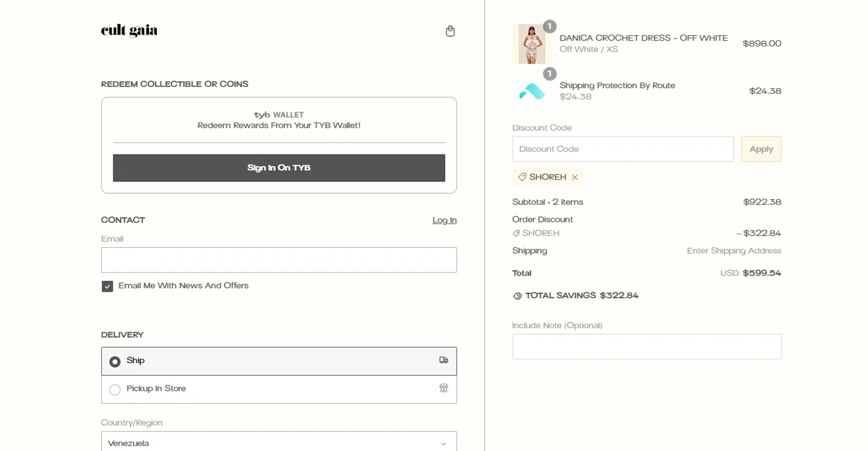The height and width of the screenshot is (451, 868).
Task: Open the shopping bag icon
Action: [450, 31]
